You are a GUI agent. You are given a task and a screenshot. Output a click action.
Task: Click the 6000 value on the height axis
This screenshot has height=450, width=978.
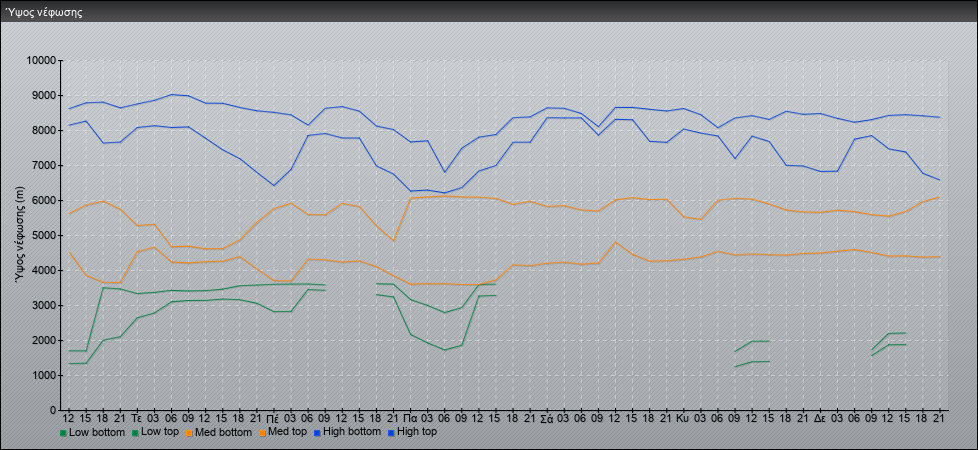click(x=44, y=200)
